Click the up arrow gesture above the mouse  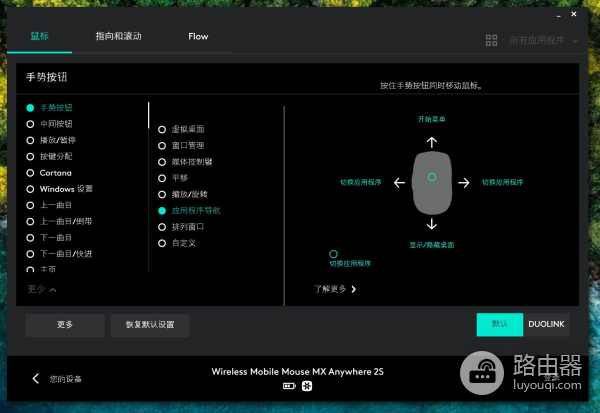pyautogui.click(x=432, y=142)
